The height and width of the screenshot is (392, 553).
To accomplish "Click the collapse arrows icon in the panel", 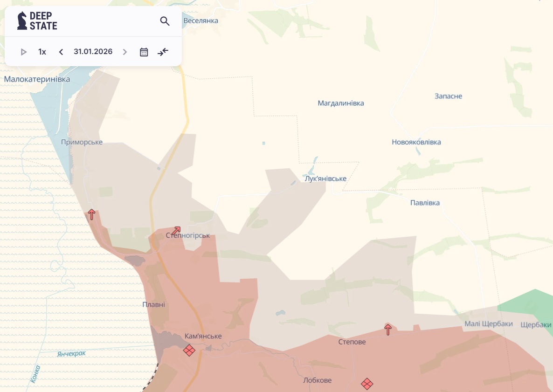I will point(163,52).
